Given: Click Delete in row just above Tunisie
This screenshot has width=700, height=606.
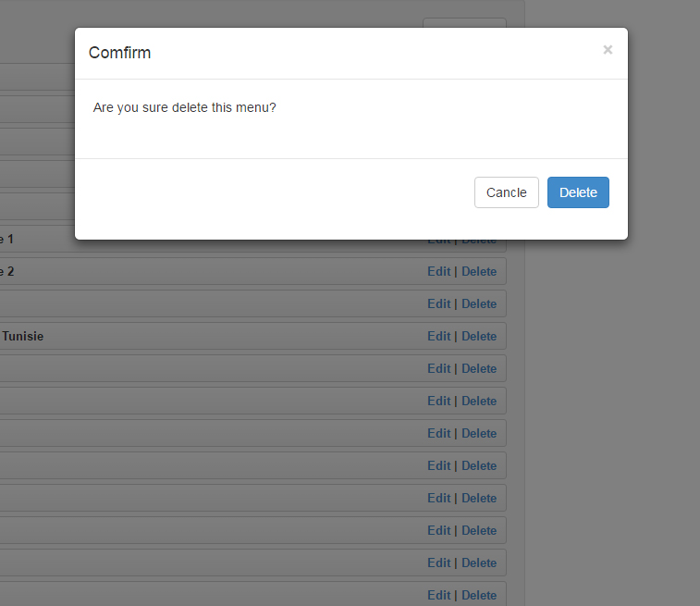Looking at the screenshot, I should click(x=479, y=303).
